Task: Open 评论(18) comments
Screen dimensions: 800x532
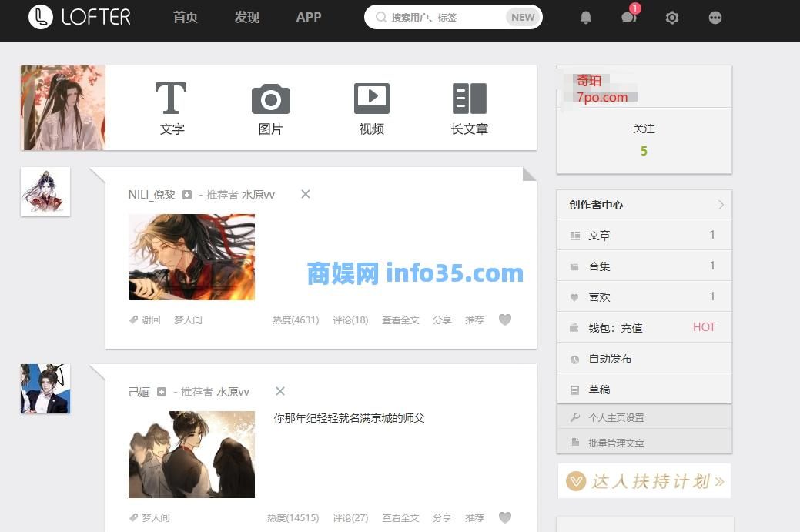Action: pos(350,320)
